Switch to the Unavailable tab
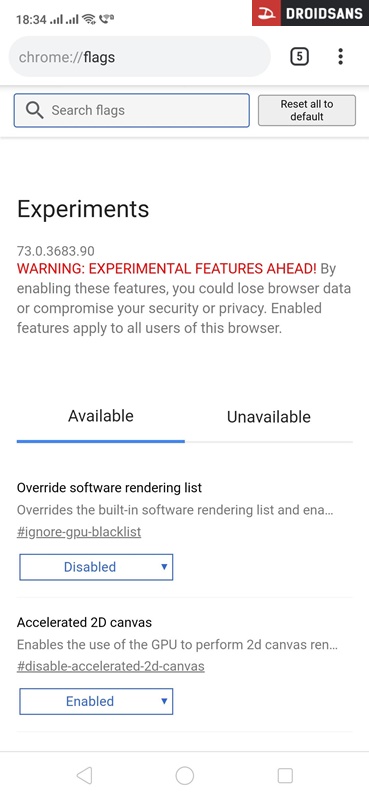Viewport: 369px width, 800px height. coord(268,417)
